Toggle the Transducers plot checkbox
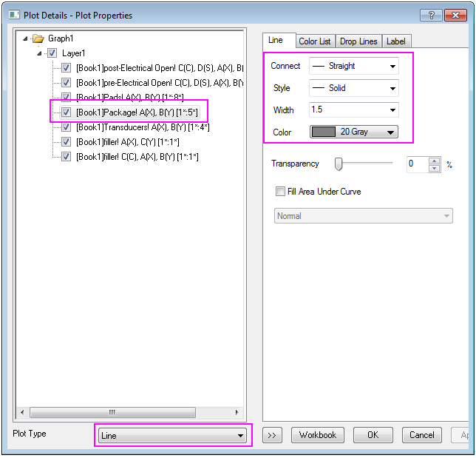Image resolution: width=476 pixels, height=458 pixels. (67, 127)
